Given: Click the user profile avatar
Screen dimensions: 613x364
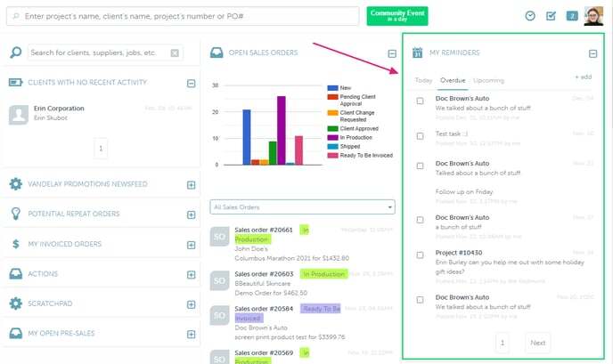Looking at the screenshot, I should [593, 15].
